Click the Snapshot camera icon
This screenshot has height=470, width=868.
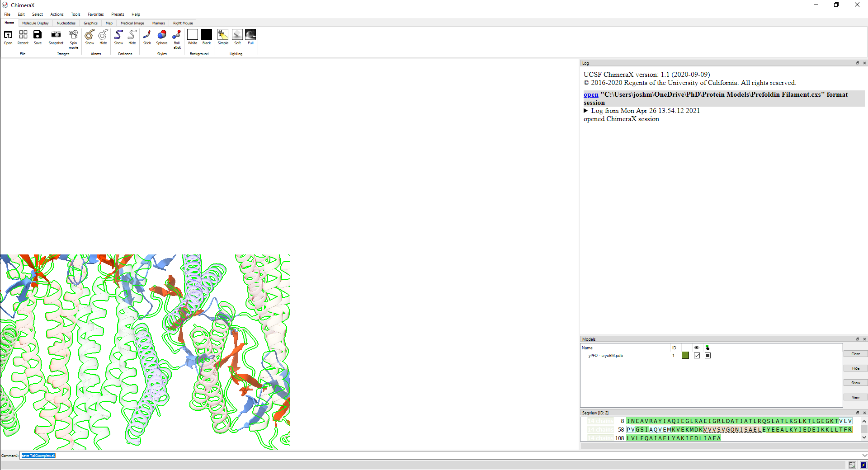(x=56, y=35)
